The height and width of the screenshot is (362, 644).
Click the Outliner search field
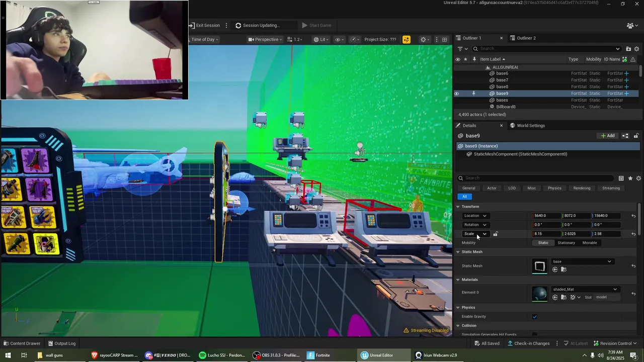546,49
